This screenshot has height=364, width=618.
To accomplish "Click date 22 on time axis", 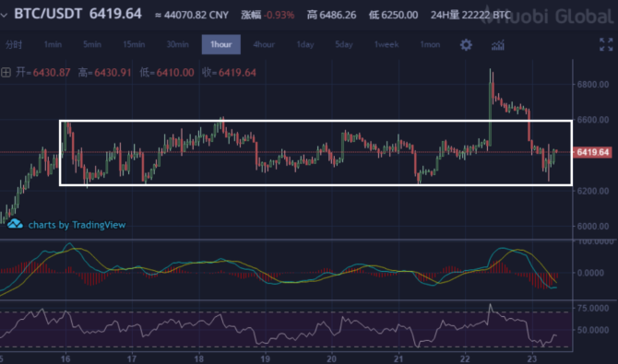I will 466,358.
